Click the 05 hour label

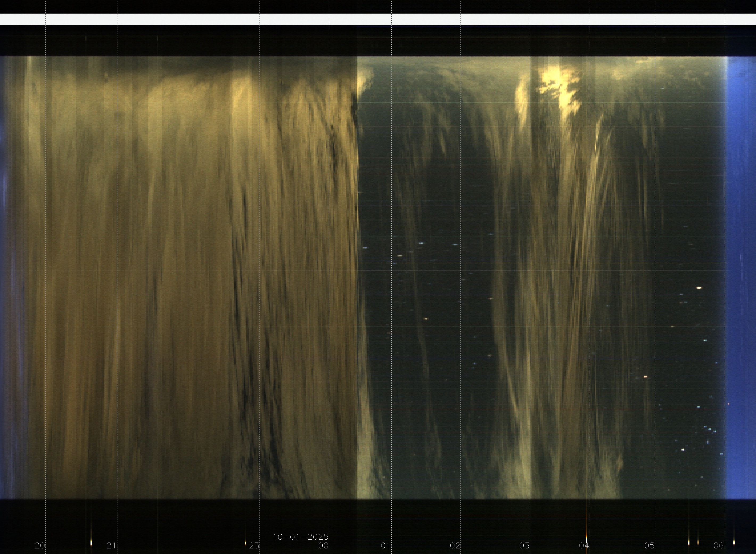(650, 546)
